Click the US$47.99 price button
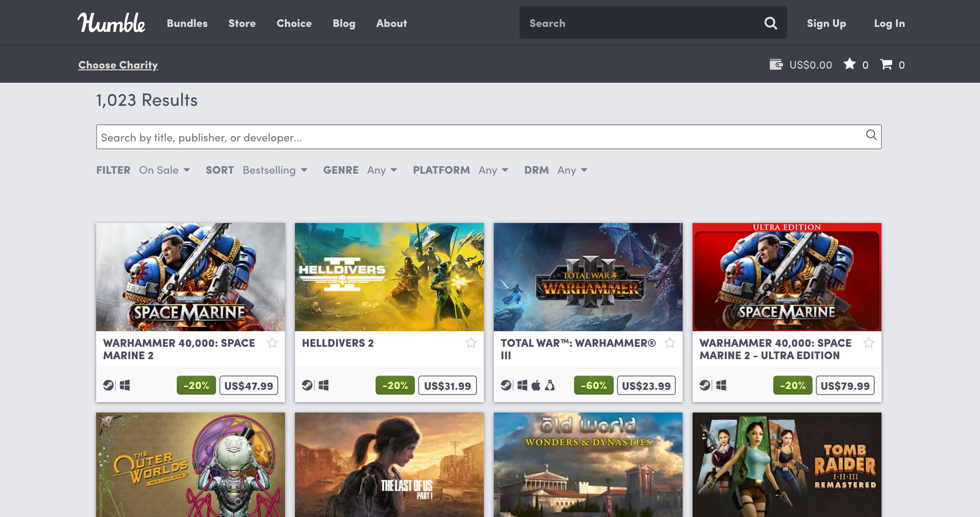This screenshot has height=517, width=980. click(x=249, y=386)
